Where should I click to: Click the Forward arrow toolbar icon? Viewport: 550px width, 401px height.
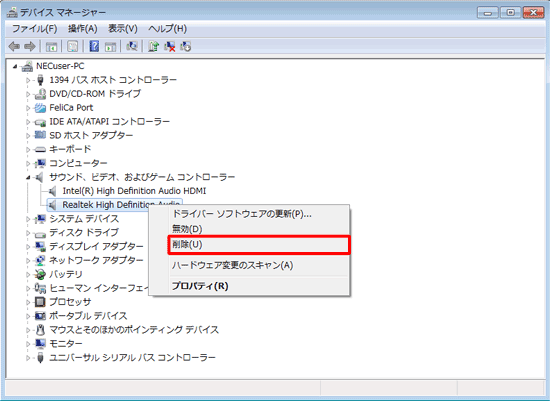30,46
